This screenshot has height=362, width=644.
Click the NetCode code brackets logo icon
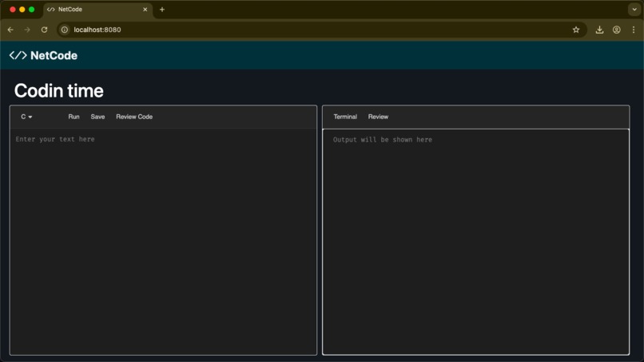click(x=18, y=55)
